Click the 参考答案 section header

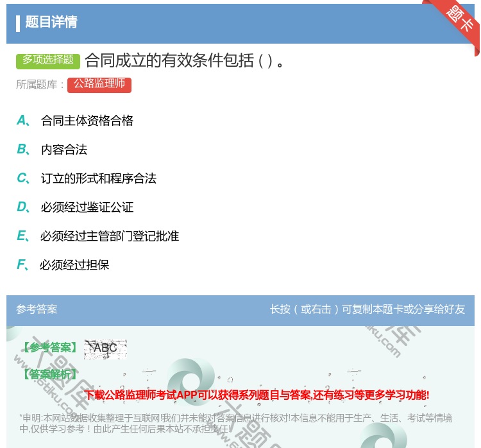pos(37,309)
